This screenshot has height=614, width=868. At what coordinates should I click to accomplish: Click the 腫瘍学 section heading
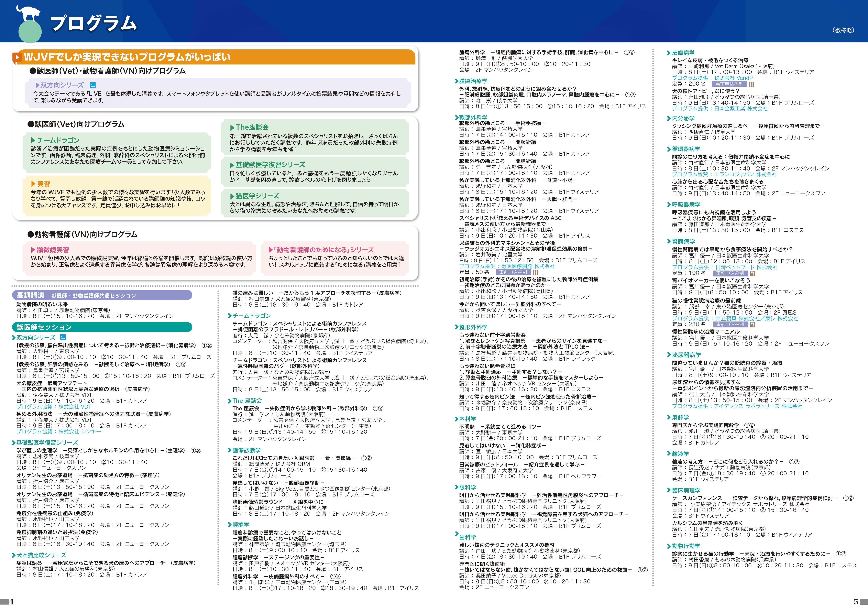click(241, 525)
